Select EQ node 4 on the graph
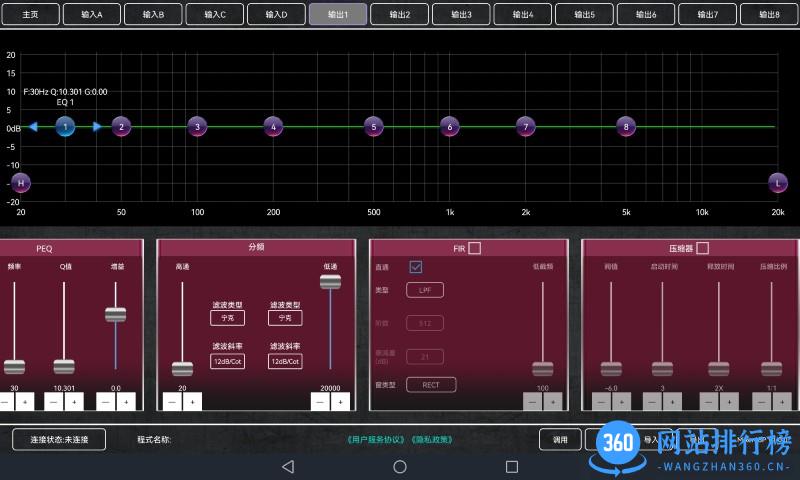800x480 pixels. tap(273, 127)
